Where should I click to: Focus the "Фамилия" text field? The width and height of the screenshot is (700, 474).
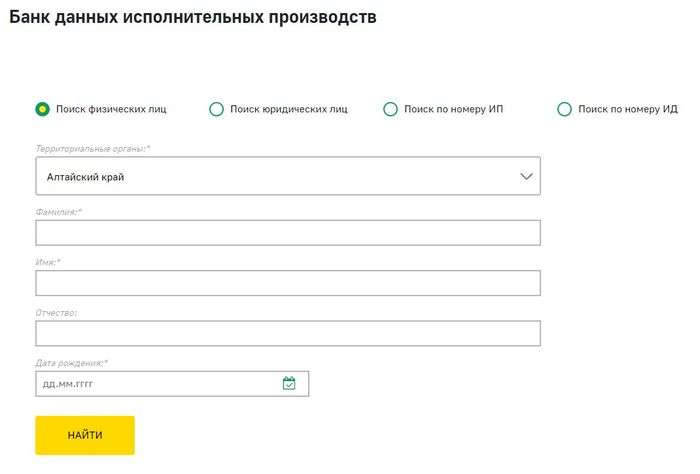point(288,233)
